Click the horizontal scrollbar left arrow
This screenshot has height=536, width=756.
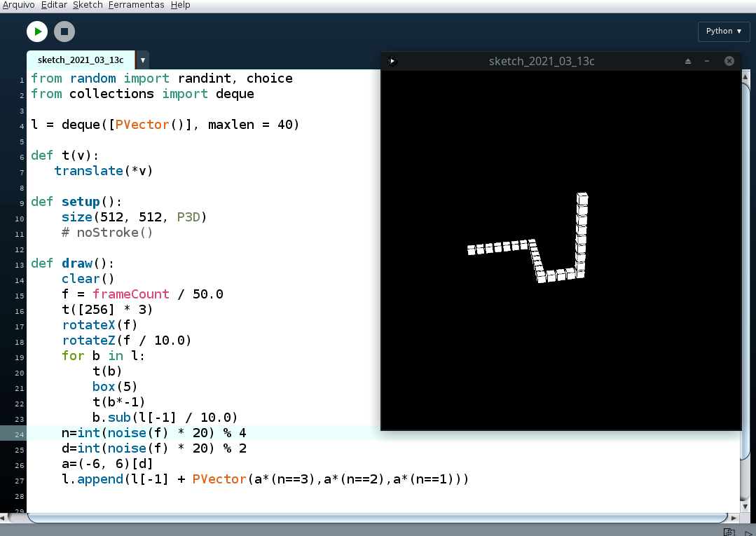pyautogui.click(x=3, y=518)
